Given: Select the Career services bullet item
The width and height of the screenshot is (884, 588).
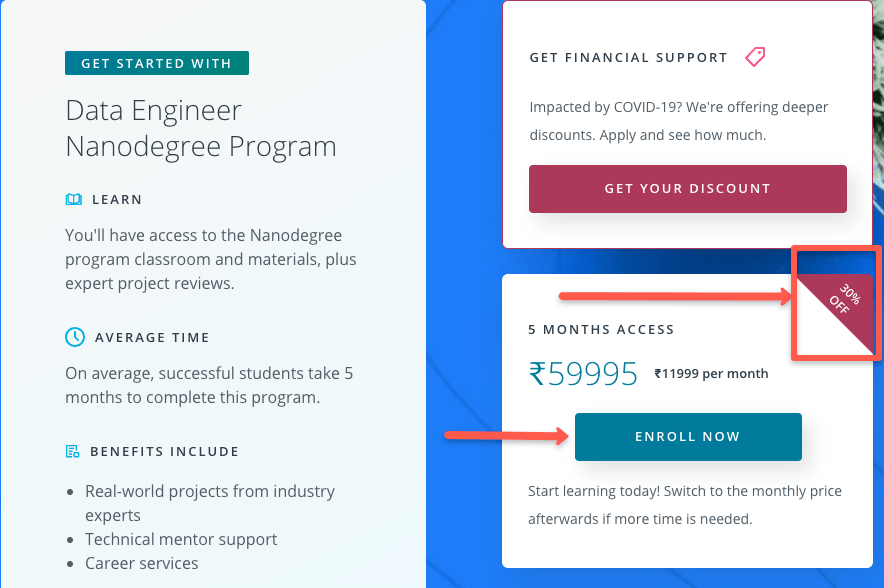Looking at the screenshot, I should [x=143, y=563].
